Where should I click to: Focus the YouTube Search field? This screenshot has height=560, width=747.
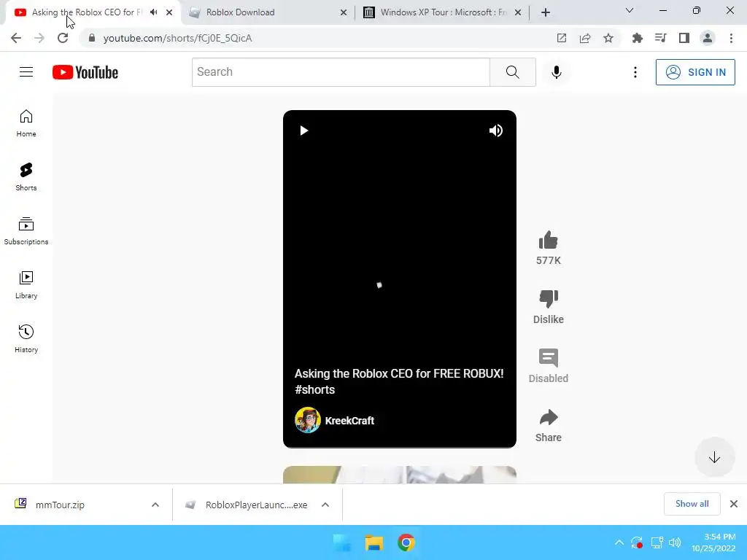pos(341,72)
